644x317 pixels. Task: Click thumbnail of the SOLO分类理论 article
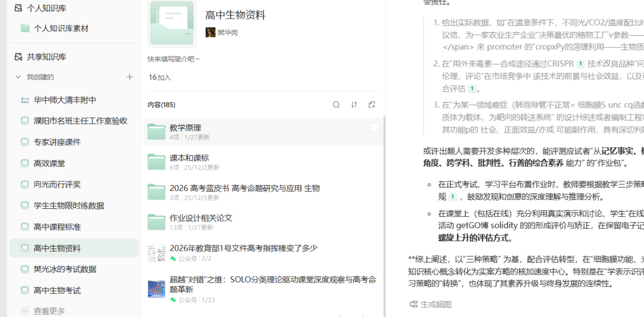(156, 289)
